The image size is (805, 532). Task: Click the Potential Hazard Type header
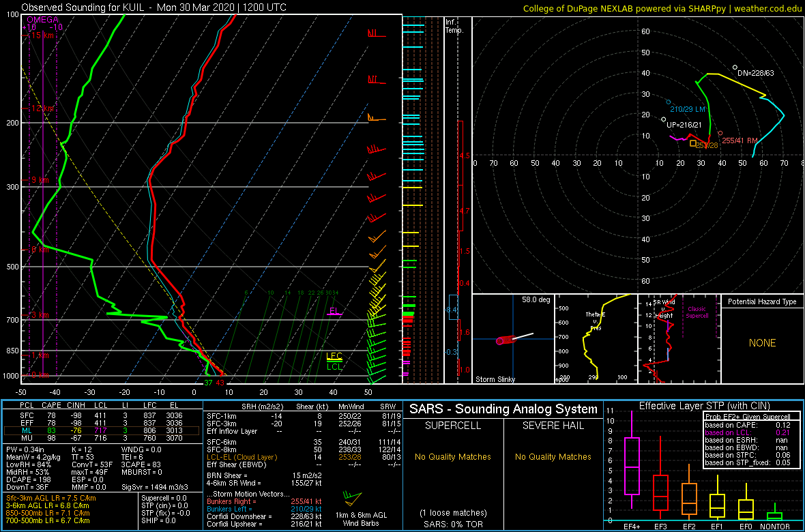coord(762,301)
